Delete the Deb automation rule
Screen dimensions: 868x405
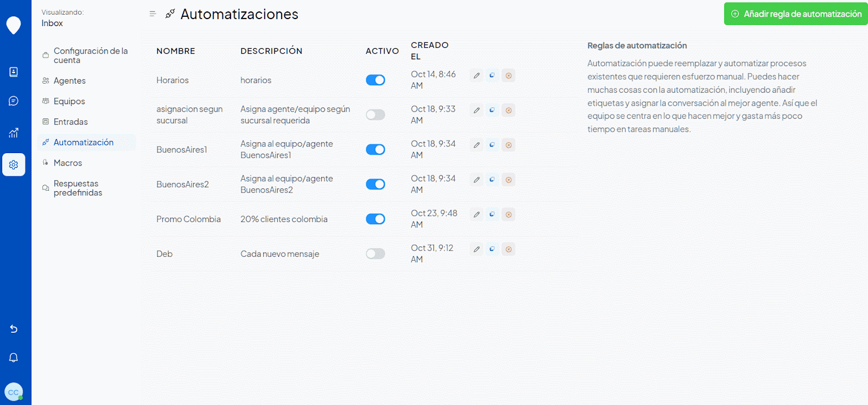pos(508,249)
